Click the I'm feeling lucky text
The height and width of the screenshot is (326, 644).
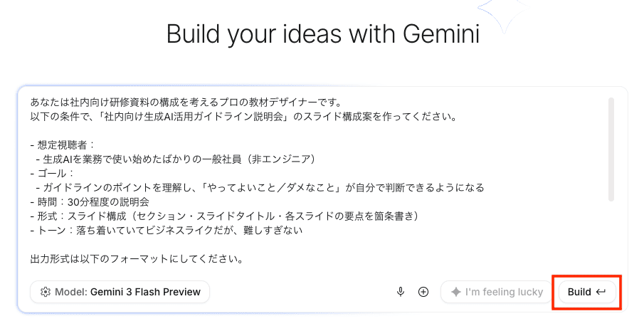[504, 292]
